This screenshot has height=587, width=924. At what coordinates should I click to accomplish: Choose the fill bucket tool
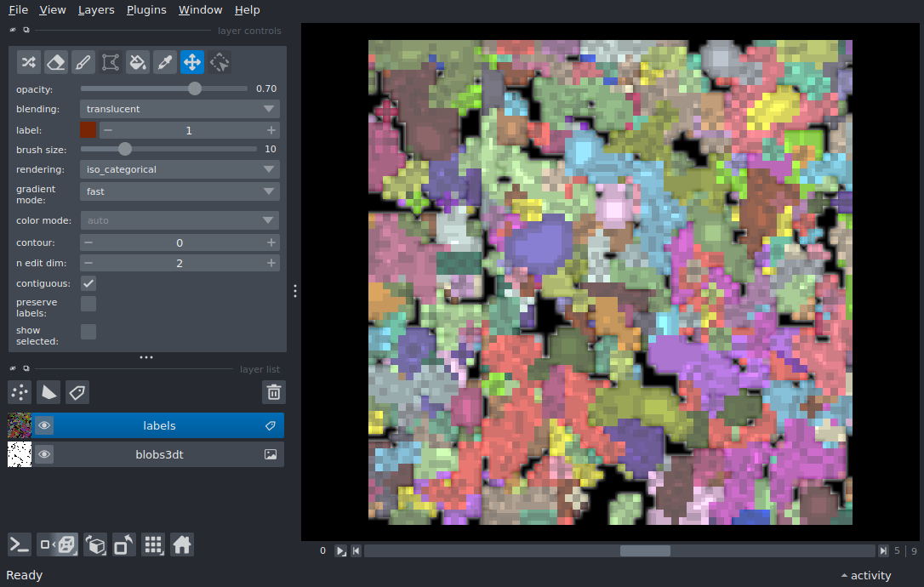tap(138, 62)
